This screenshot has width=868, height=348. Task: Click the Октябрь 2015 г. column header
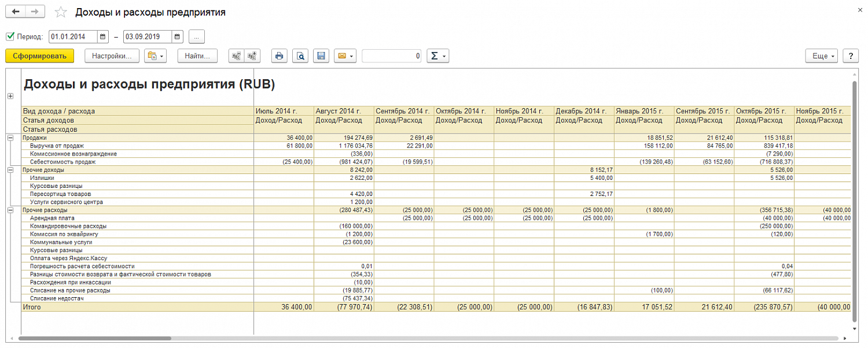(x=764, y=111)
